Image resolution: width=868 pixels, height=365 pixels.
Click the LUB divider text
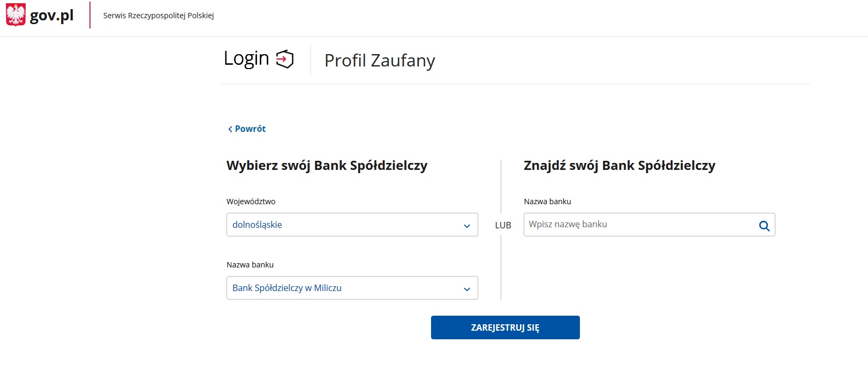pos(503,225)
